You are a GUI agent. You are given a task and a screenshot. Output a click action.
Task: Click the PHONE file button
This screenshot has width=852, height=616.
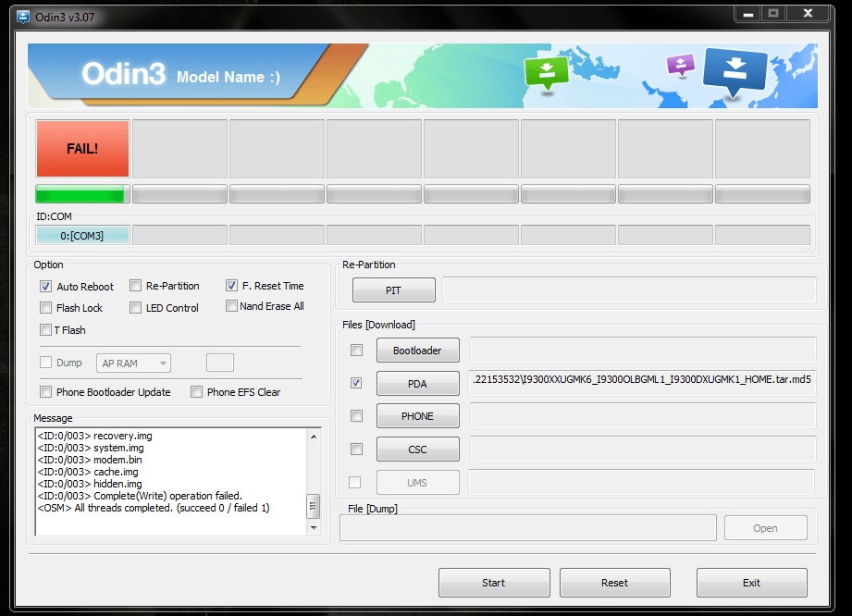[x=418, y=416]
